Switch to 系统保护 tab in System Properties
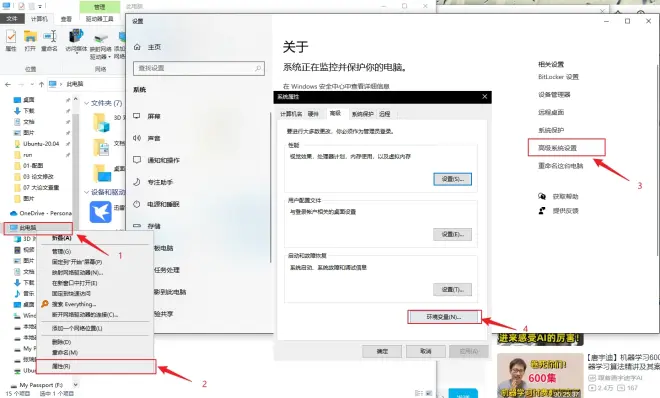The image size is (660, 398). [x=362, y=114]
